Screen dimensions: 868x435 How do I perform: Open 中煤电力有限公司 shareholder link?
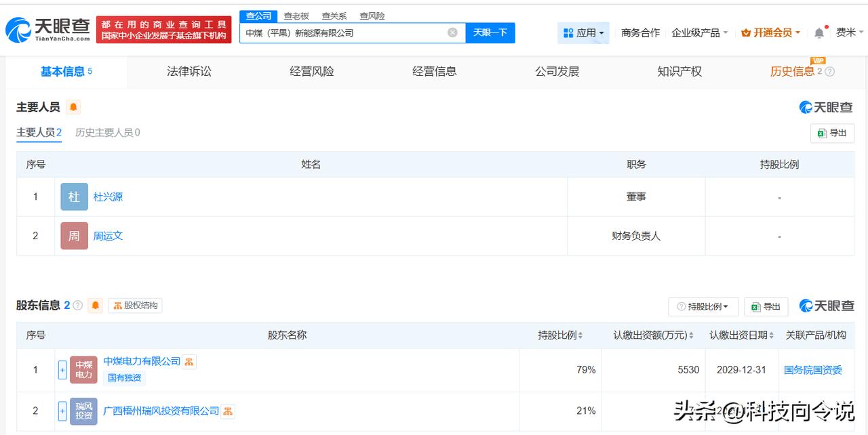point(142,362)
